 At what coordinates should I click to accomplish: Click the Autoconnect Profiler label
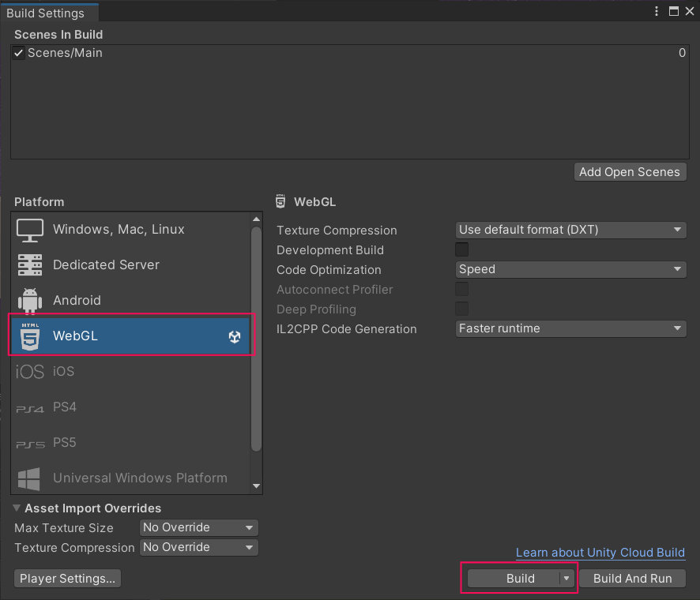tap(334, 290)
